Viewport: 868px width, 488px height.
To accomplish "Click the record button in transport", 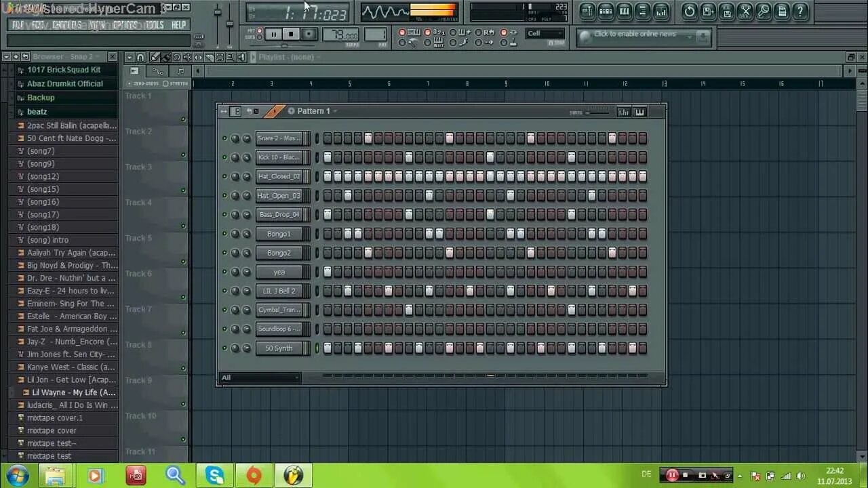I will click(309, 34).
